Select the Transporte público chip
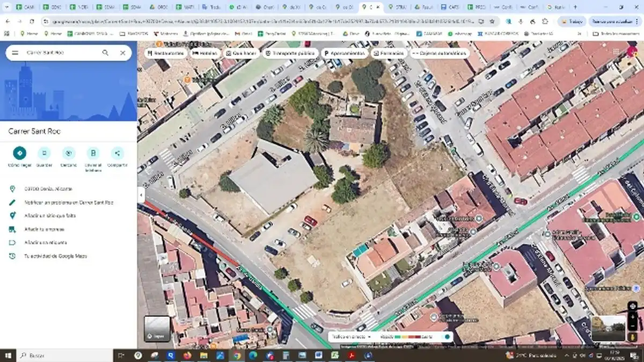Screen dimensions: 644x362 click(291, 53)
